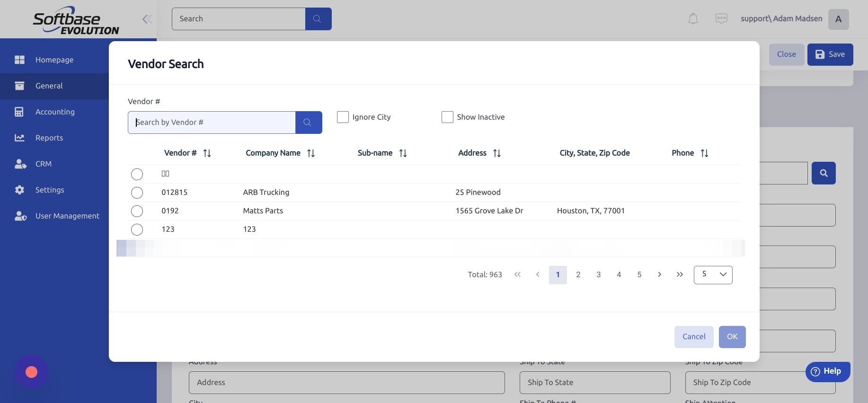Sort by Phone column arrows

704,153
